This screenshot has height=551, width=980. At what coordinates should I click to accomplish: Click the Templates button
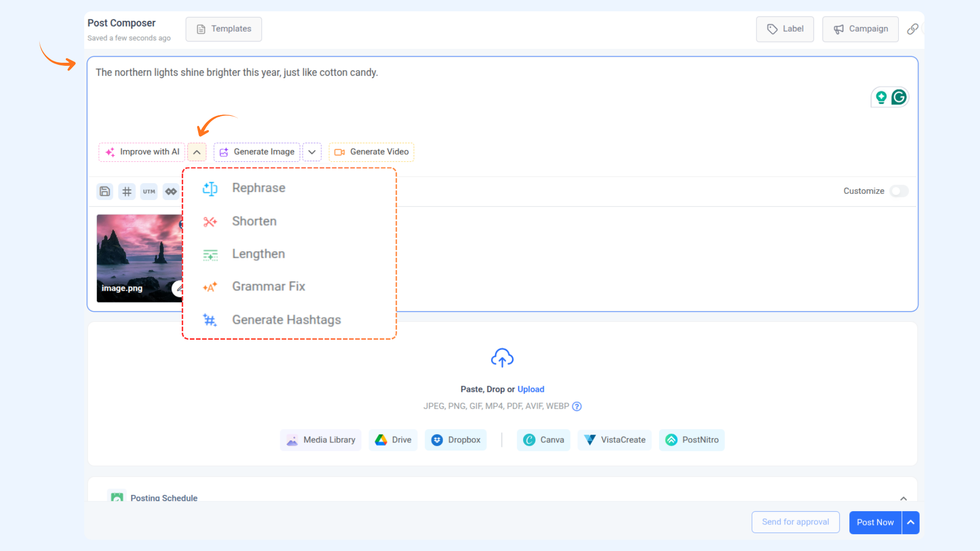tap(224, 29)
